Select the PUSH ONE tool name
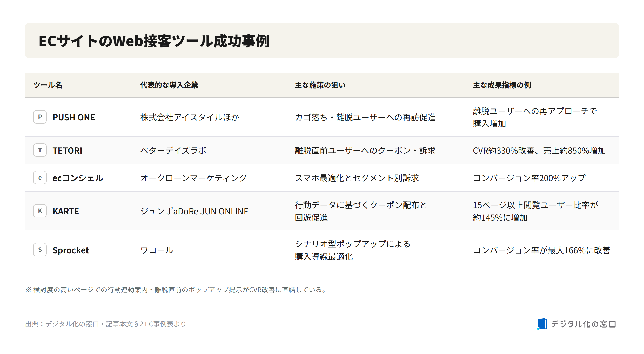 click(x=74, y=117)
